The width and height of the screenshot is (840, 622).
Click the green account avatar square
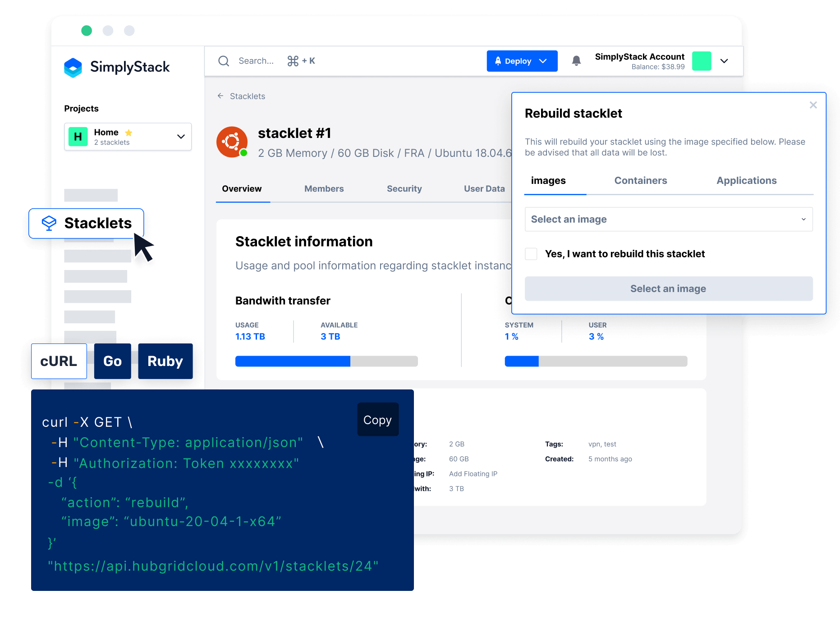coord(702,61)
